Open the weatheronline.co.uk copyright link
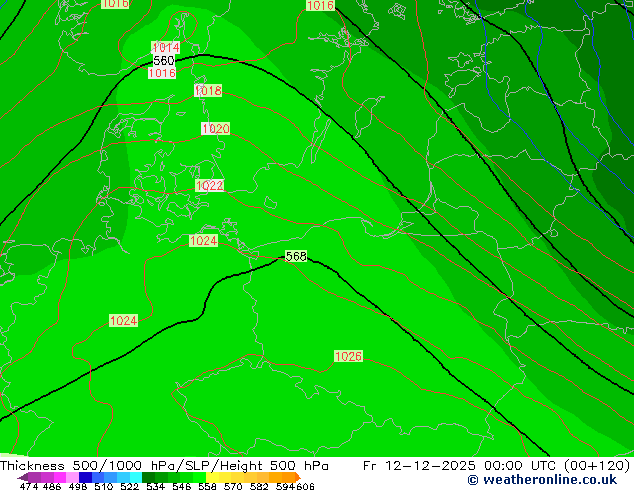The image size is (634, 490). [543, 480]
